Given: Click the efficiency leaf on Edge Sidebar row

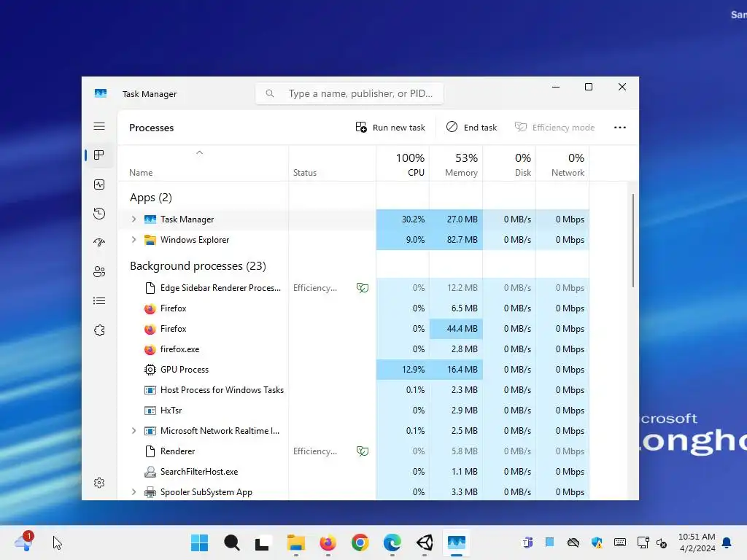Looking at the screenshot, I should [363, 287].
